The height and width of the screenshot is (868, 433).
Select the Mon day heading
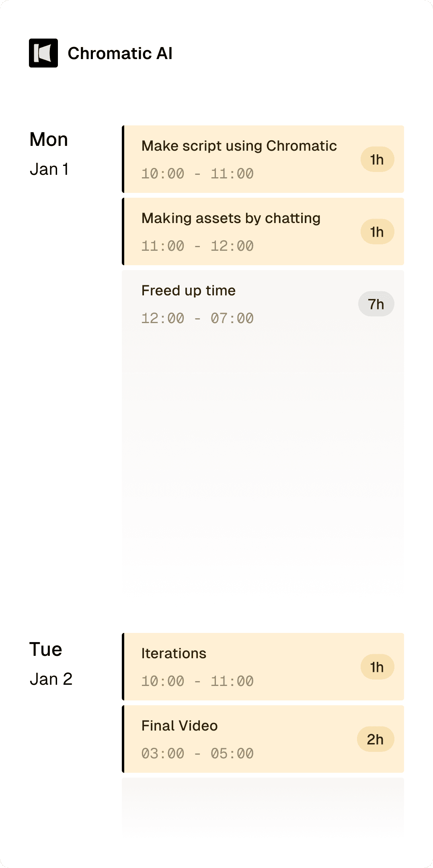coord(49,140)
